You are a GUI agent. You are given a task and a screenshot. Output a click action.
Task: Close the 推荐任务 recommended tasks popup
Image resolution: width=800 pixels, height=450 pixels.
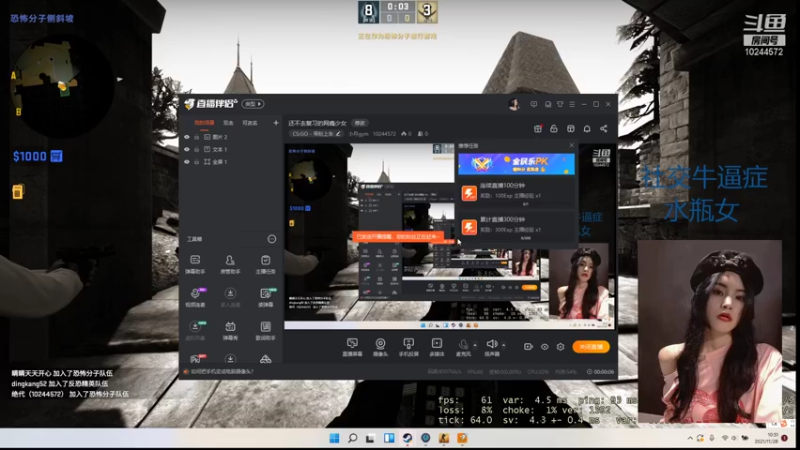tap(571, 145)
